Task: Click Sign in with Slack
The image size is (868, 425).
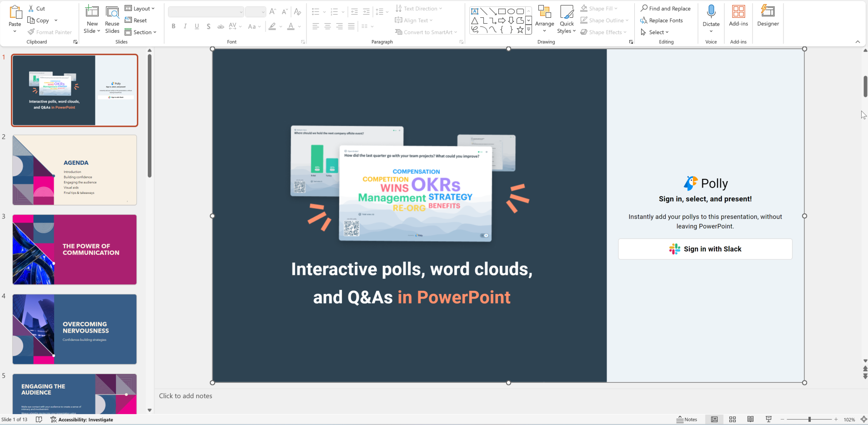Action: tap(705, 249)
